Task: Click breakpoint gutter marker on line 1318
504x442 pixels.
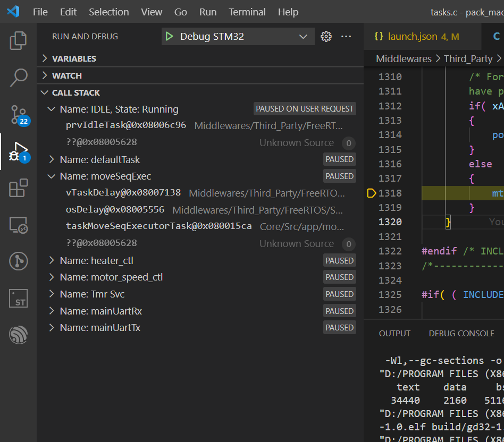Action: tap(372, 193)
